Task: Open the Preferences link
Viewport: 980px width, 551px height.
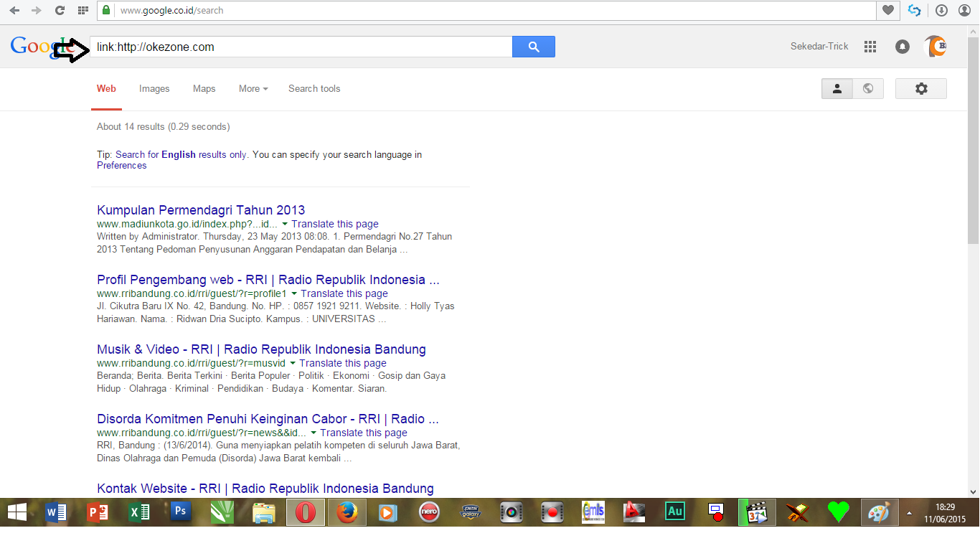Action: pos(122,165)
